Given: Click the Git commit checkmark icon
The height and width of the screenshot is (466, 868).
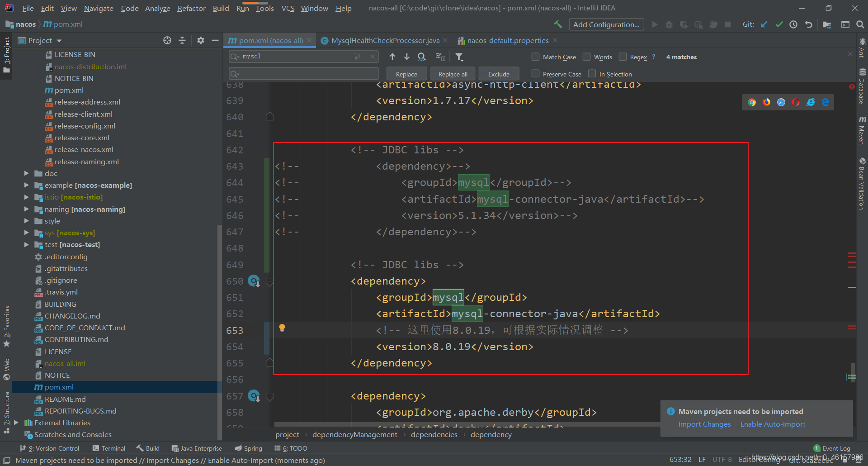Looking at the screenshot, I should click(x=779, y=24).
